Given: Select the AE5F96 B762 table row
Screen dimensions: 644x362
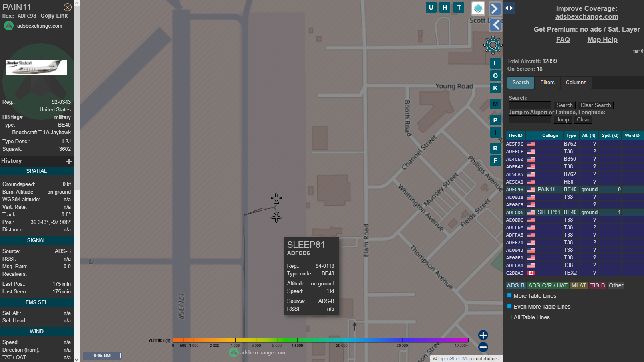Looking at the screenshot, I should pos(574,144).
